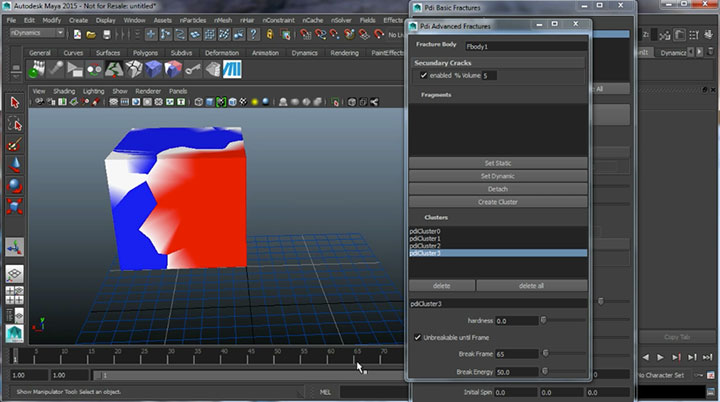
Task: Open the Modify menu
Action: tap(51, 20)
